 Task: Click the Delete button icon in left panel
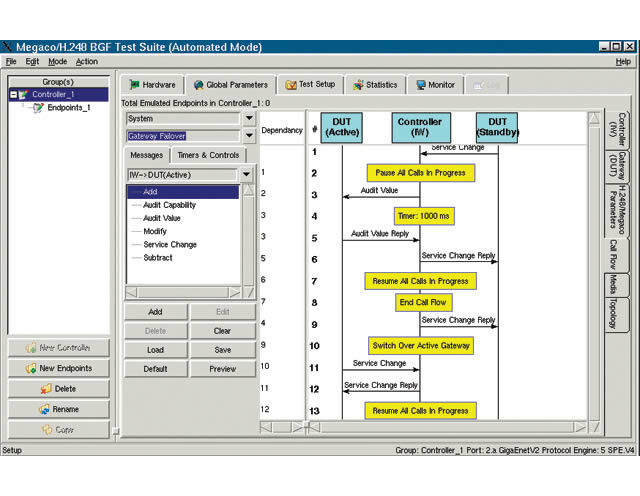coord(45,388)
